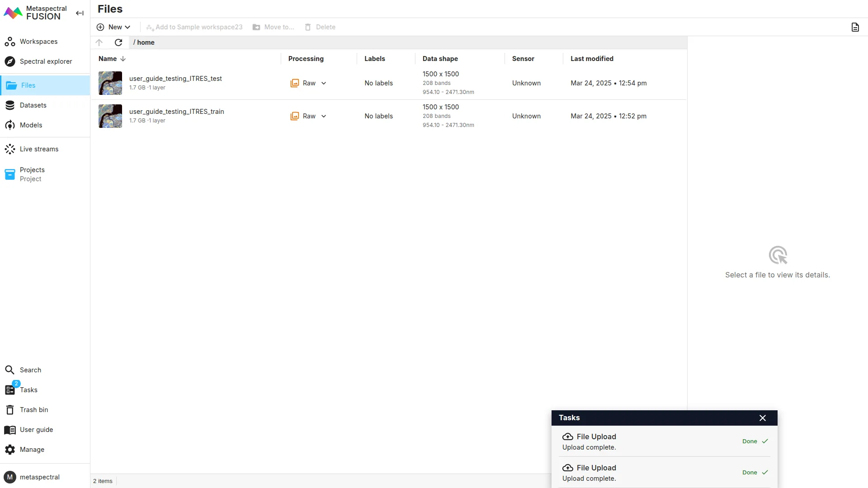Expand Raw processing dropdown for ITRES_test
Screen dimensions: 868x488
click(324, 83)
